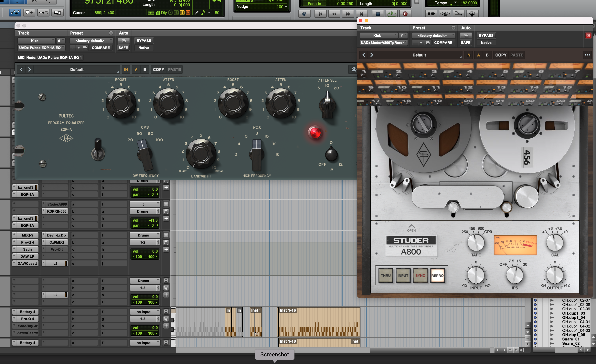Select the A setting in Studer plugin
The height and width of the screenshot is (364, 596).
478,55
